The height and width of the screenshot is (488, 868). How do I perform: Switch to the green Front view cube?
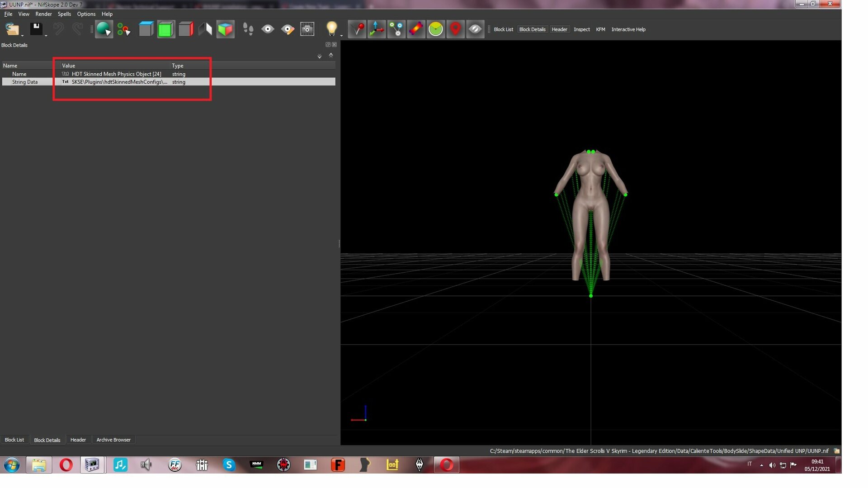point(166,29)
